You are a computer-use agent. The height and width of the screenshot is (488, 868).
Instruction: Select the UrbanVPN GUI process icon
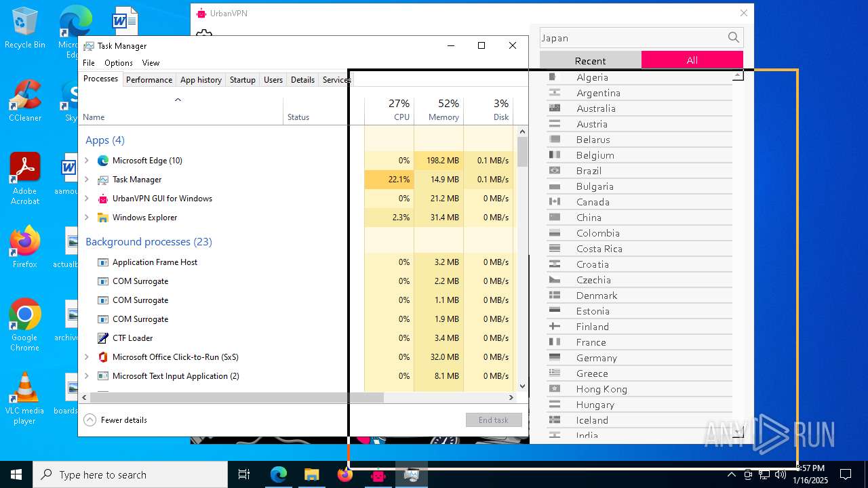(103, 199)
